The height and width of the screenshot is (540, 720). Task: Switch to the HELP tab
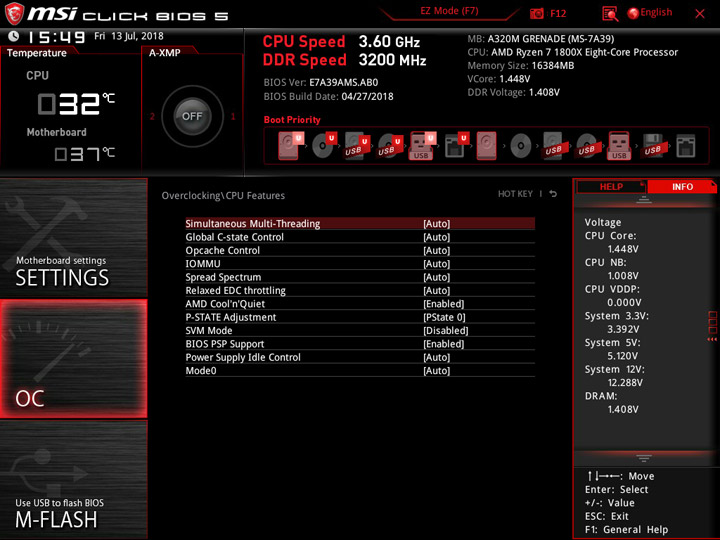click(611, 187)
